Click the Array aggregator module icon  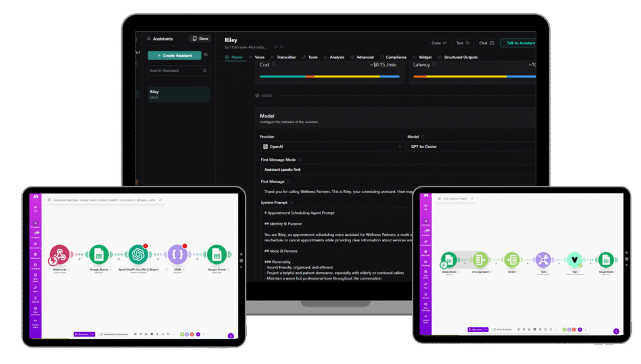[x=480, y=260]
